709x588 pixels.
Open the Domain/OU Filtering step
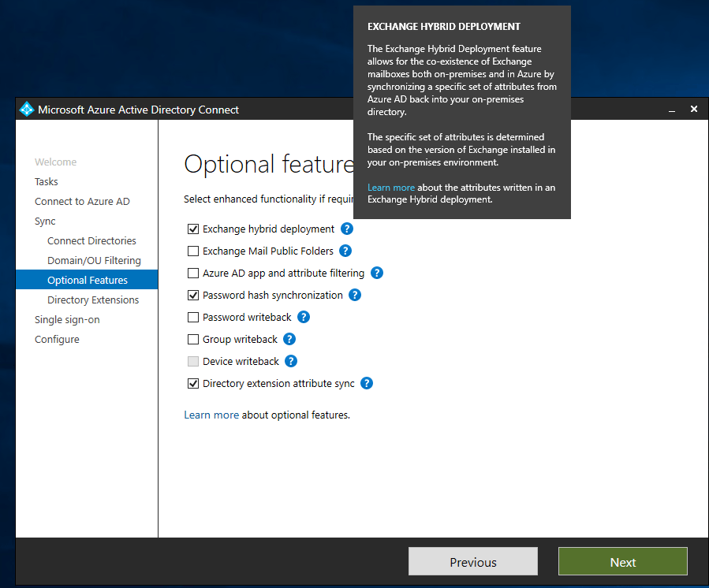coord(94,261)
